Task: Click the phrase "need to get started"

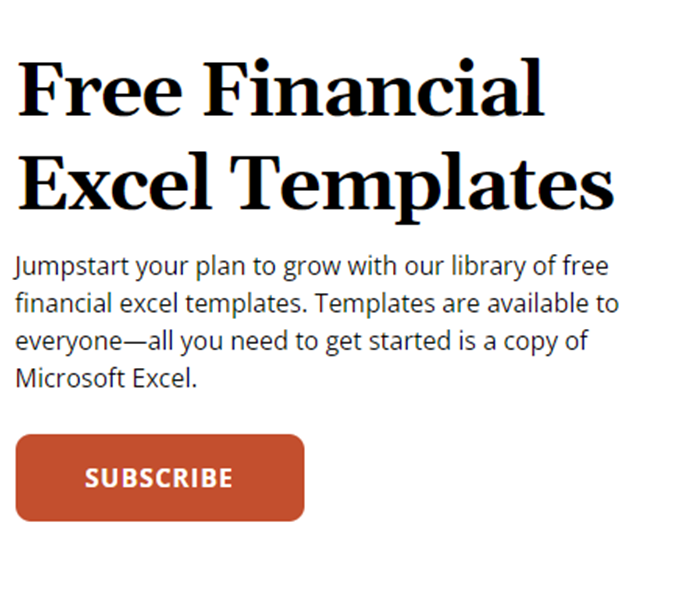Action: pos(341,342)
